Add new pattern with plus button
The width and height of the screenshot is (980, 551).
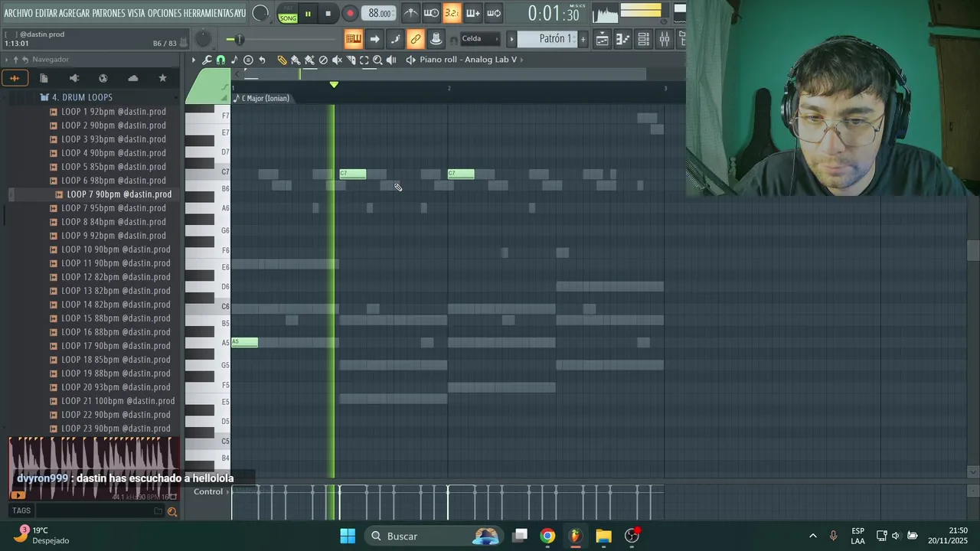click(583, 39)
